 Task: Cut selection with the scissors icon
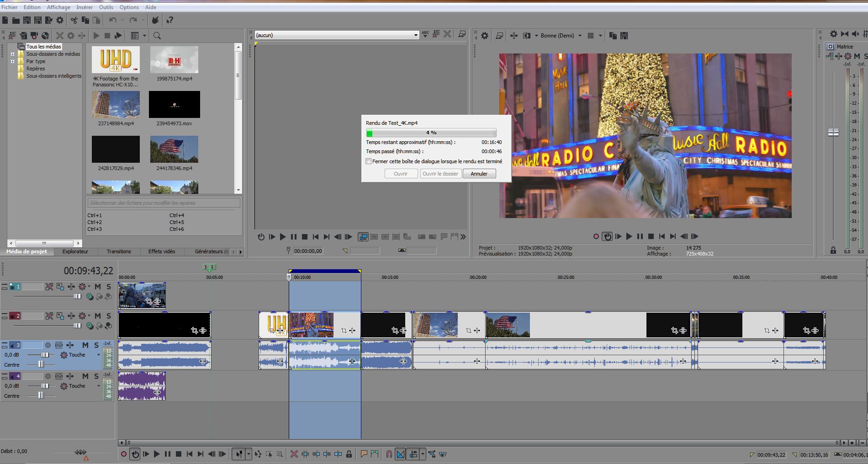74,20
